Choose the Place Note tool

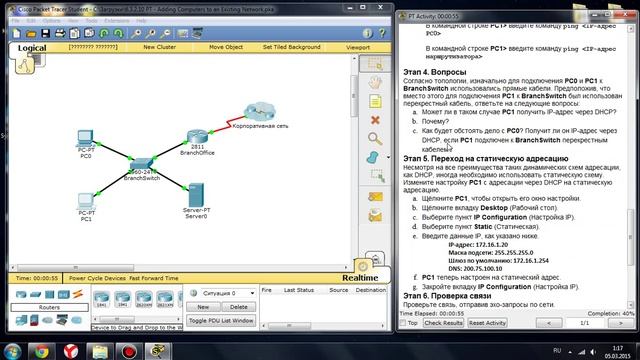click(x=375, y=101)
